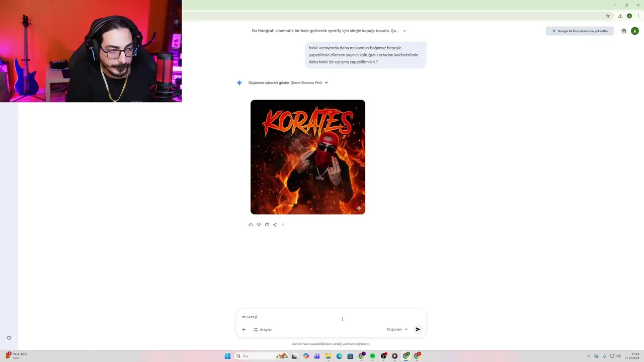Open clock and date in taskbar
Screen dimensions: 644x362
[632, 356]
